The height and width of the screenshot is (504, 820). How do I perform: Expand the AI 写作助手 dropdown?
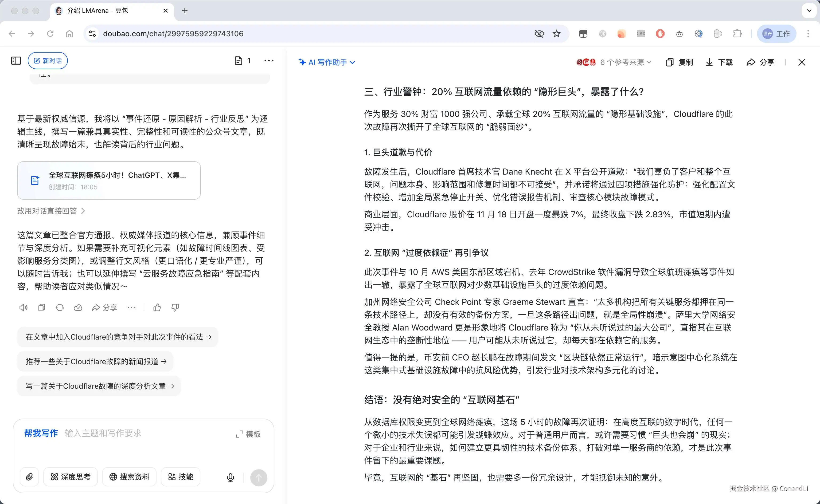click(x=327, y=62)
